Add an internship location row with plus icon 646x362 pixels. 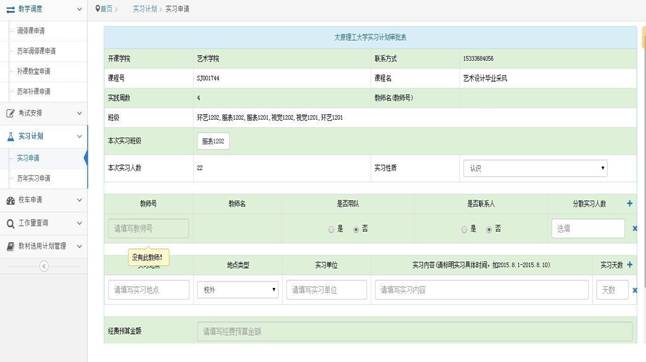click(x=629, y=265)
